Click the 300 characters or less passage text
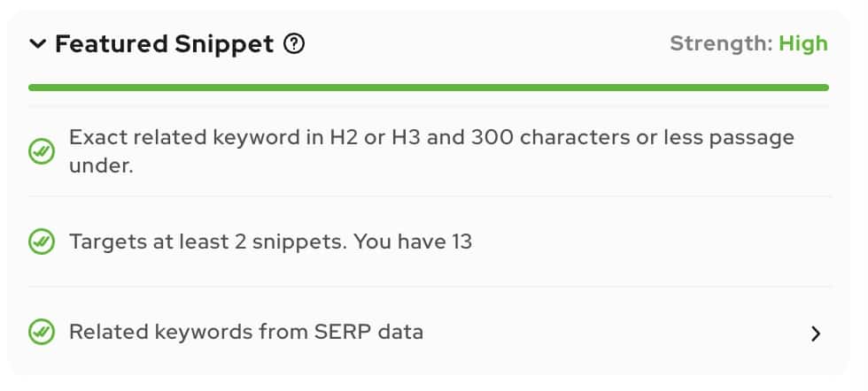The width and height of the screenshot is (868, 391). (632, 137)
